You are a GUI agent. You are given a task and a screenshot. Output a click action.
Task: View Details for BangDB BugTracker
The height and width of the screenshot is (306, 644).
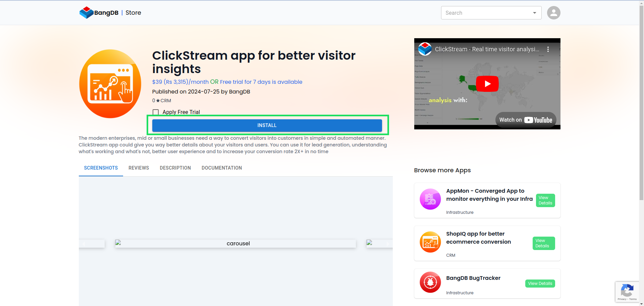(x=540, y=284)
